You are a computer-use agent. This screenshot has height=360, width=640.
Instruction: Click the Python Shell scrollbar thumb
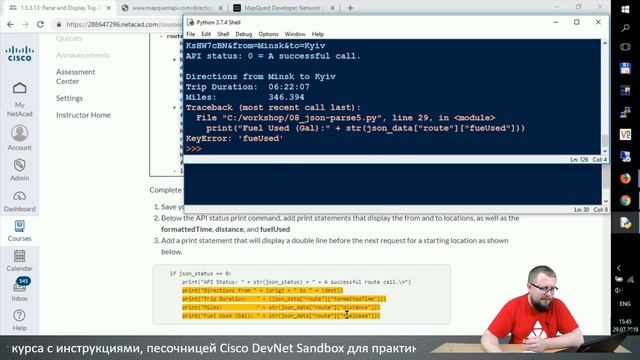(x=605, y=141)
